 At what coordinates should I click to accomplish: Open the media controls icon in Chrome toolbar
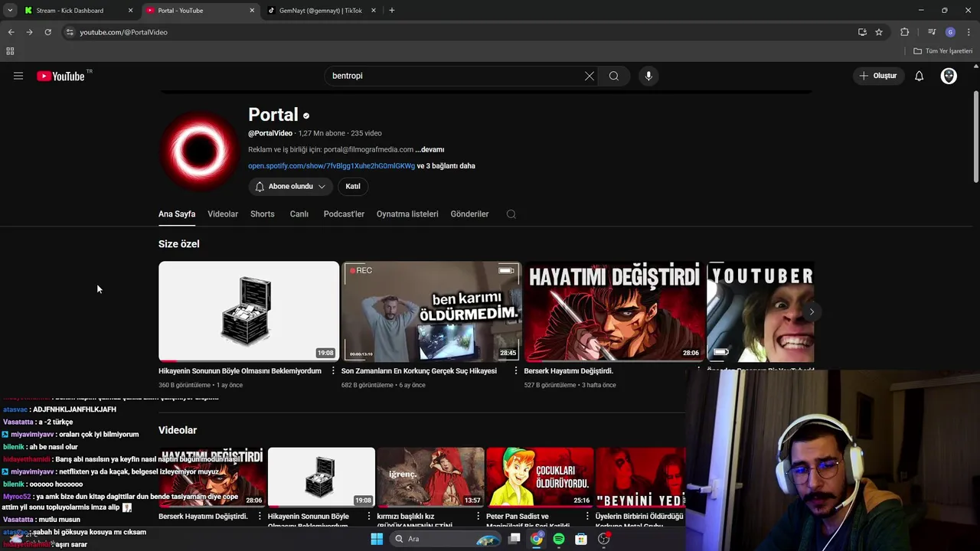[x=932, y=32]
